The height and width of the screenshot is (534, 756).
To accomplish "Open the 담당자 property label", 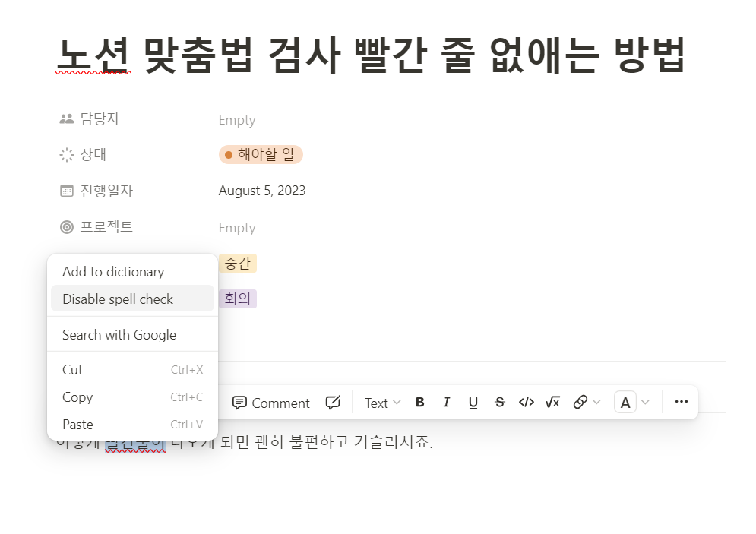I will tap(100, 119).
